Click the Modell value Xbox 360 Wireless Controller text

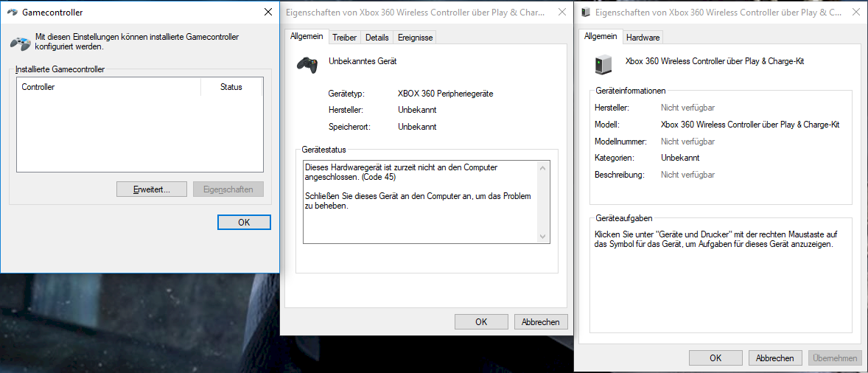pyautogui.click(x=750, y=125)
